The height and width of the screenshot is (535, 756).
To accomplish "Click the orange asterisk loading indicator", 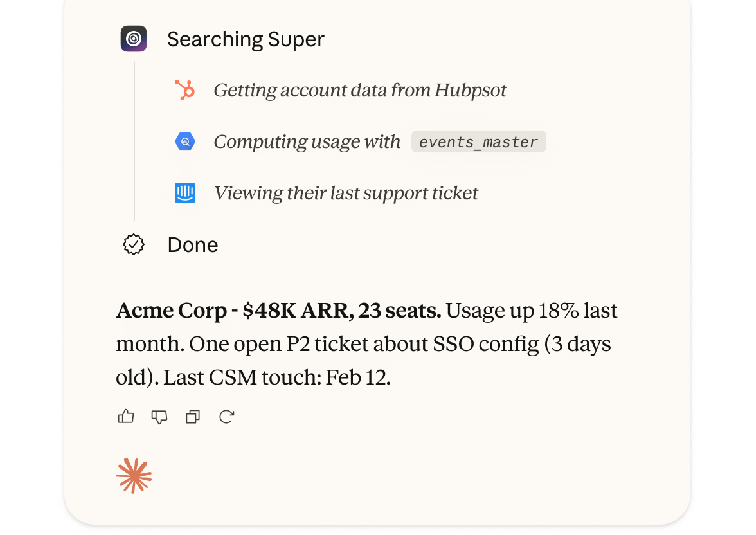I will [133, 476].
